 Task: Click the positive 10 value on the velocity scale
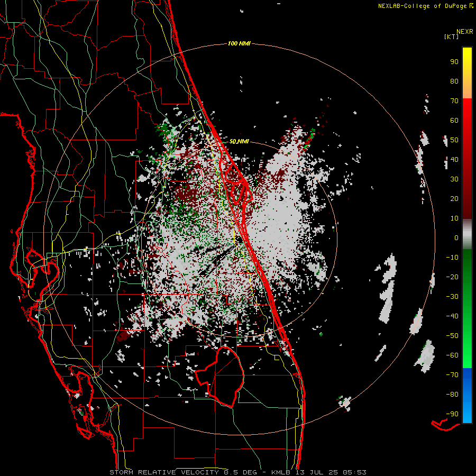(454, 218)
